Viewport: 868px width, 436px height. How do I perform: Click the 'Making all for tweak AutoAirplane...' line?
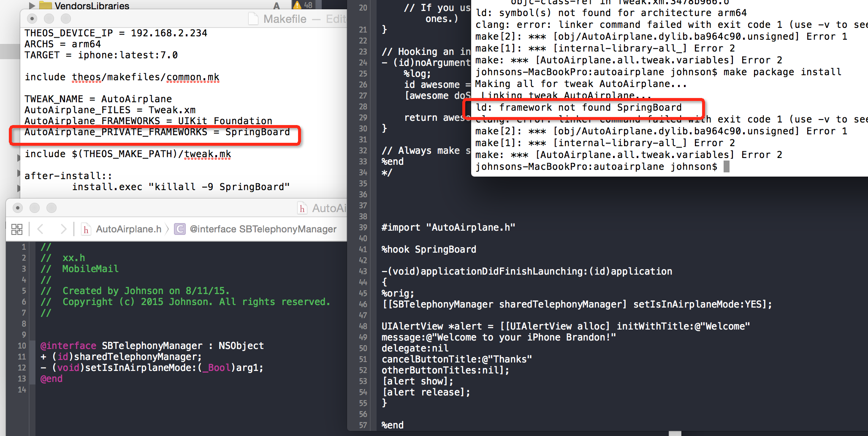[x=581, y=84]
